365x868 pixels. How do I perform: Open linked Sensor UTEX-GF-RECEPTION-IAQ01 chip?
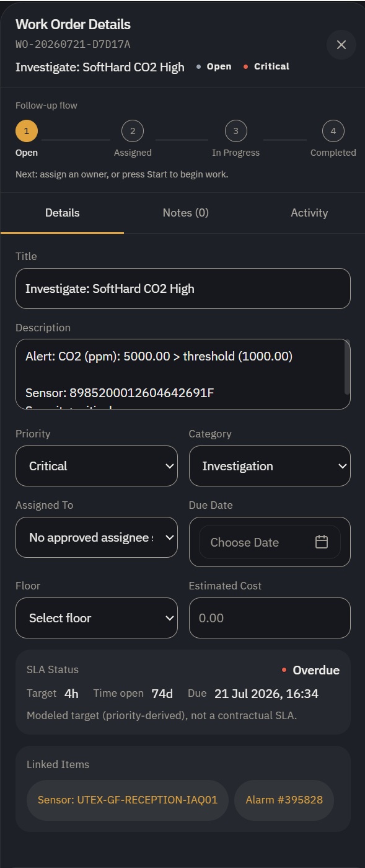[x=128, y=800]
